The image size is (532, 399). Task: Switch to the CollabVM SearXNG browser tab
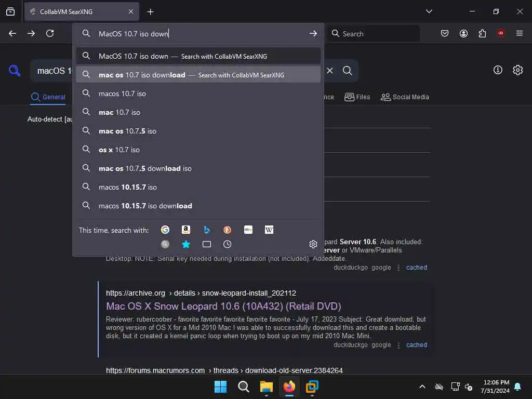click(x=82, y=11)
